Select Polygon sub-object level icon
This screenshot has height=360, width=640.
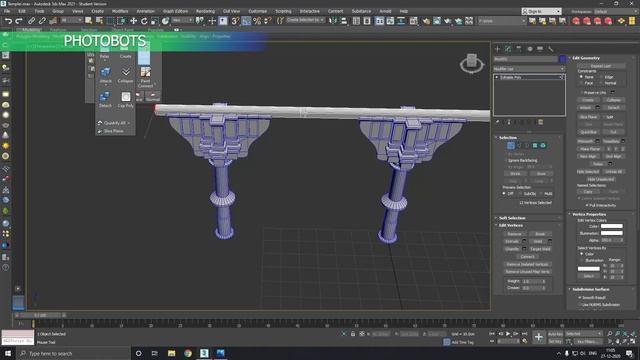tap(535, 145)
